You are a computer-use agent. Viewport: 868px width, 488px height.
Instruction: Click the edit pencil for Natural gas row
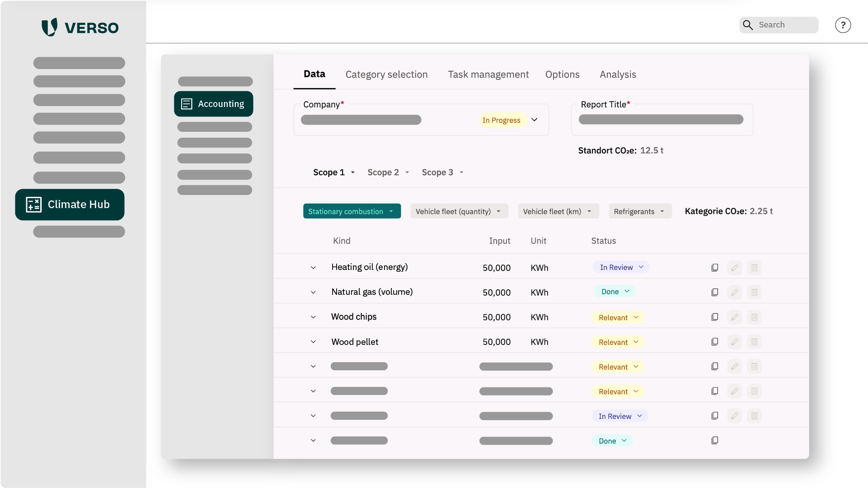point(735,293)
